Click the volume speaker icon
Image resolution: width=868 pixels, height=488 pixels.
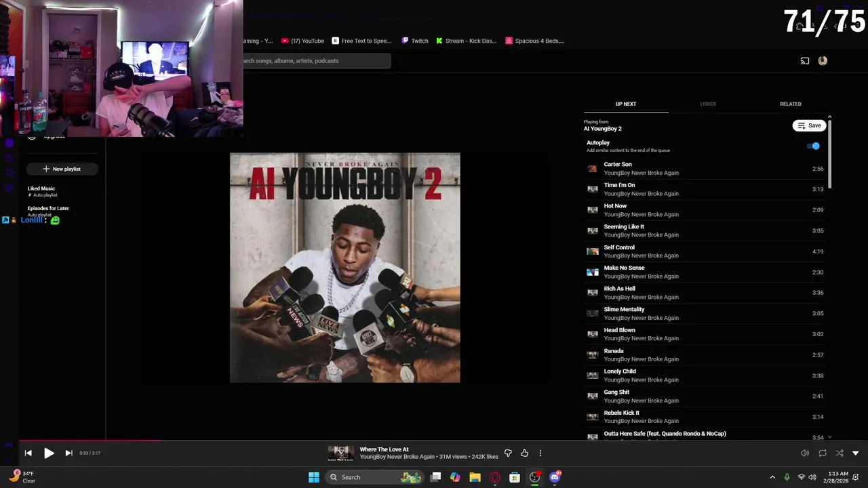805,453
